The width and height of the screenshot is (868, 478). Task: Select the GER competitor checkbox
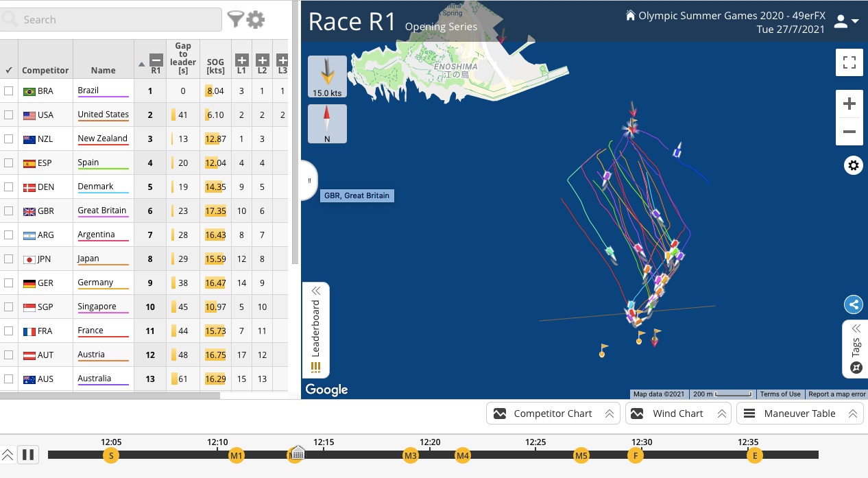pos(8,283)
